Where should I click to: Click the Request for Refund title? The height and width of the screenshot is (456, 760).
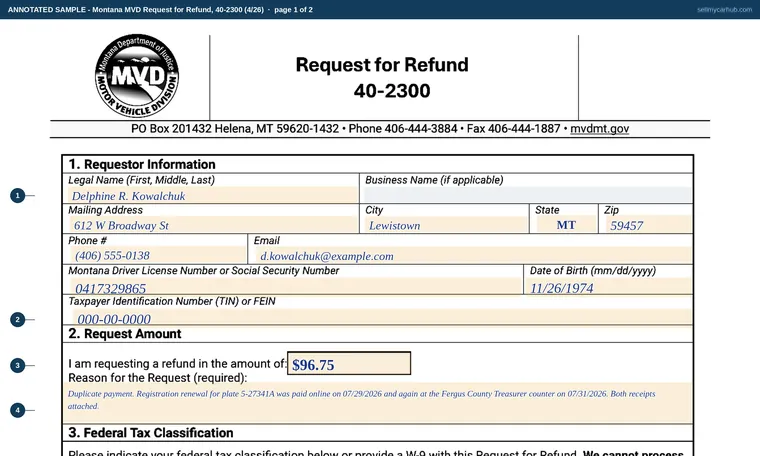point(382,64)
